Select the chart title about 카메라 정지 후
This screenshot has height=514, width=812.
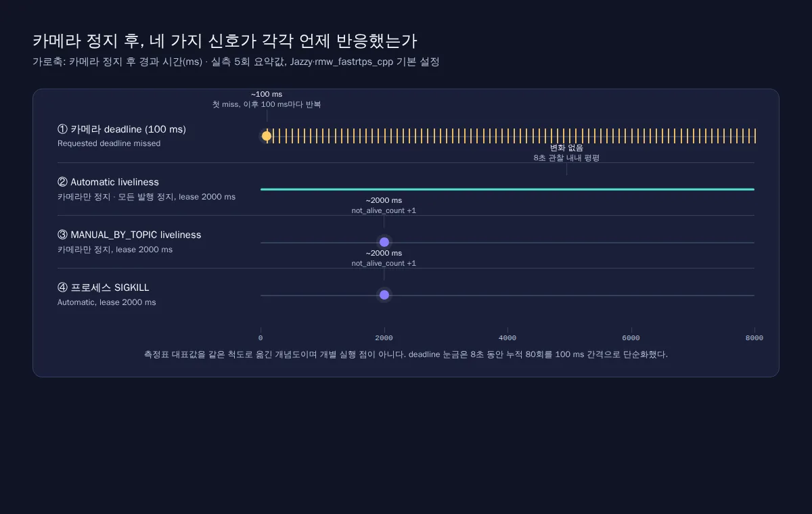coord(225,41)
